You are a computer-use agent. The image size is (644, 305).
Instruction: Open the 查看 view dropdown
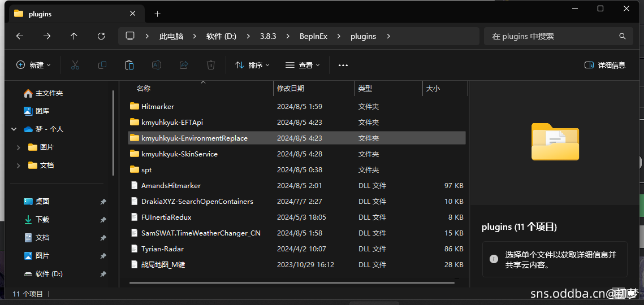tap(302, 65)
